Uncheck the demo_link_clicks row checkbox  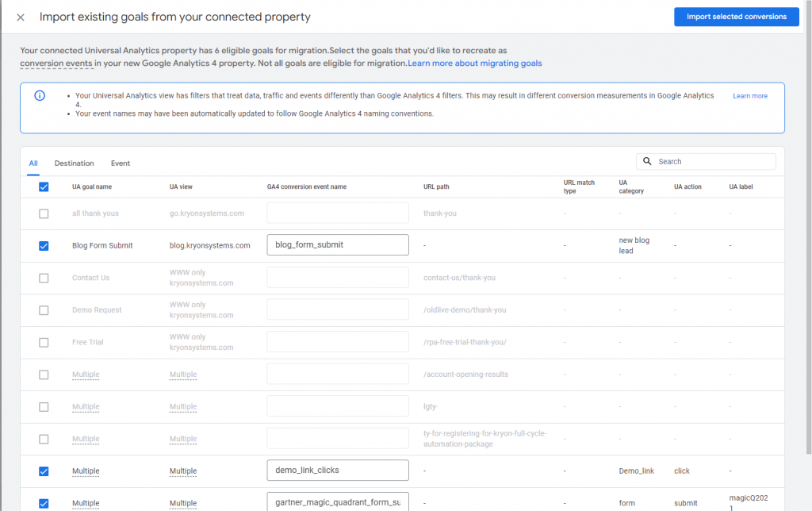pos(44,471)
